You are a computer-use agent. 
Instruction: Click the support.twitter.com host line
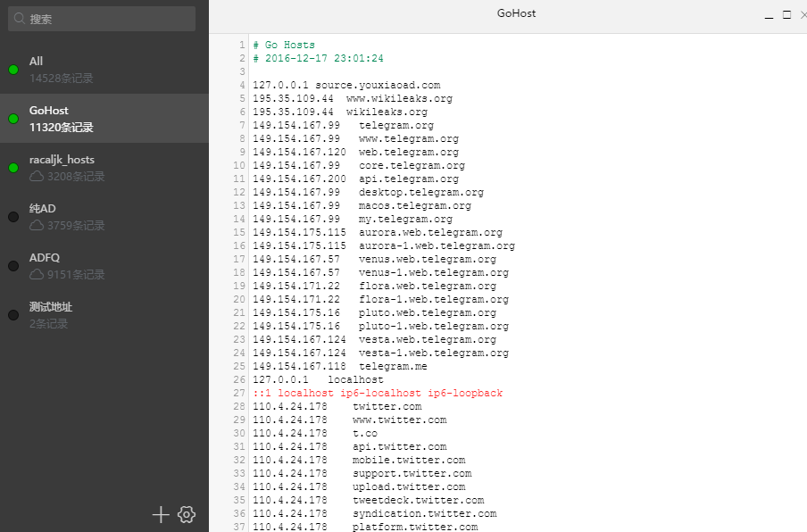362,473
